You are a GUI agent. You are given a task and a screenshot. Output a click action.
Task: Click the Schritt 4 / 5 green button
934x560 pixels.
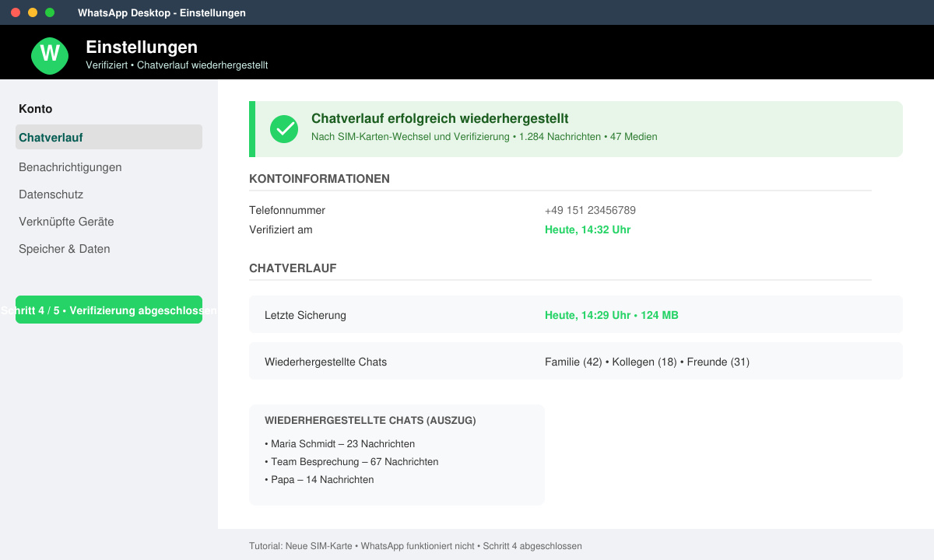tap(109, 310)
